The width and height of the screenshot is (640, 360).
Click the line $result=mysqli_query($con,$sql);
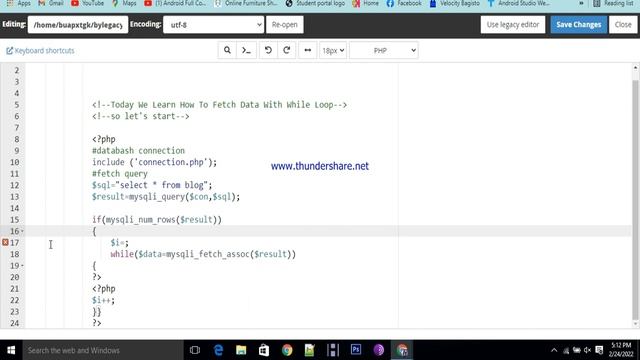point(166,196)
